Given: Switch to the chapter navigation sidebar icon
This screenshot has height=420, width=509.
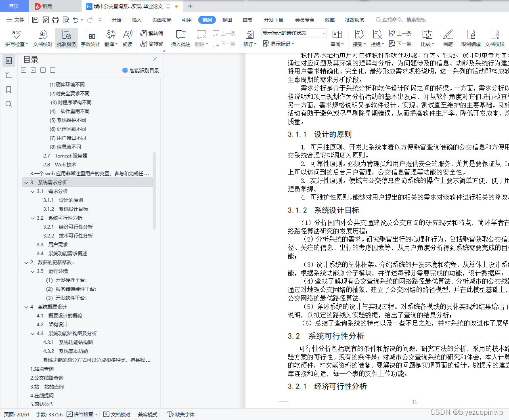Looking at the screenshot, I should coord(9,75).
